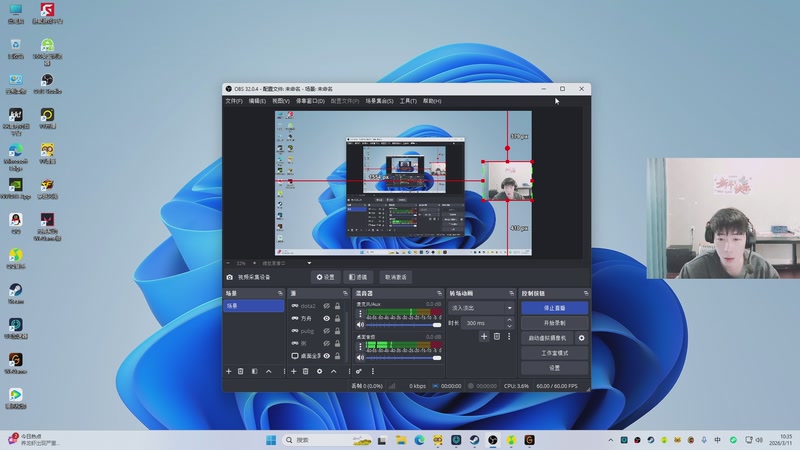Viewport: 800px width, 450px height.
Task: Open transition three-dot properties menu
Action: click(509, 336)
